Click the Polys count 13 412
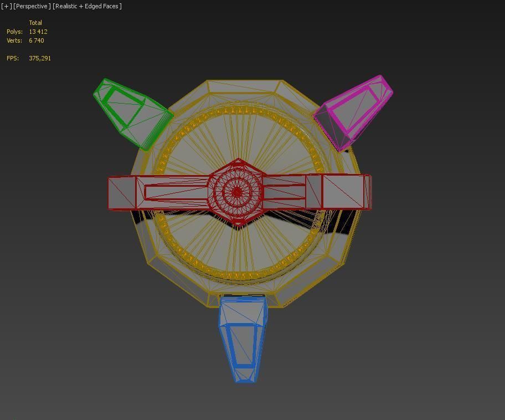The width and height of the screenshot is (505, 420). [38, 32]
